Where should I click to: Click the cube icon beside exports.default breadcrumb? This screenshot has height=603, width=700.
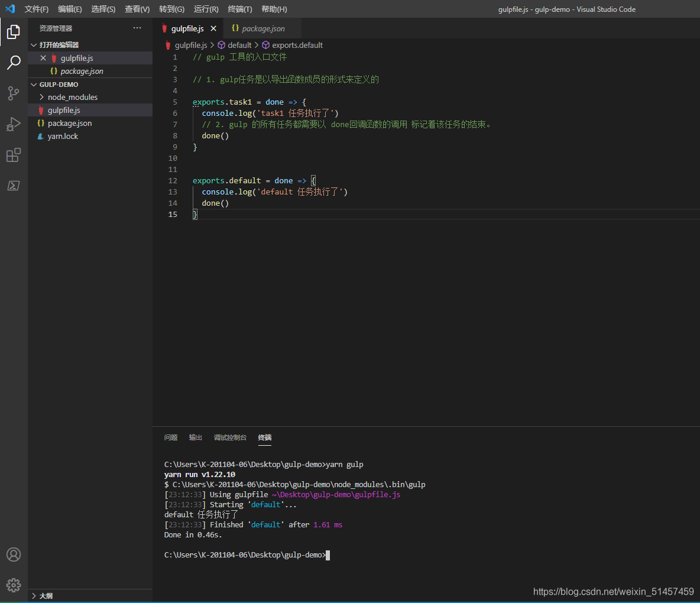(265, 45)
